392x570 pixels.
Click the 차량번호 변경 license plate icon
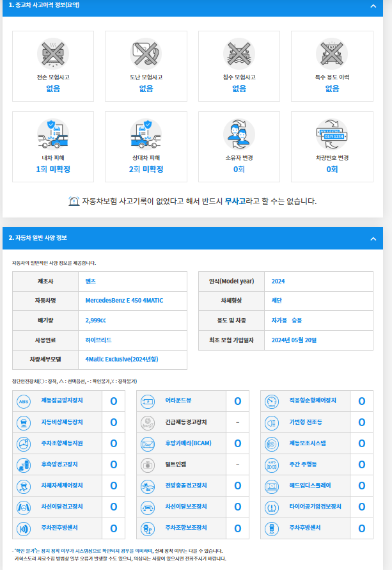[x=332, y=134]
